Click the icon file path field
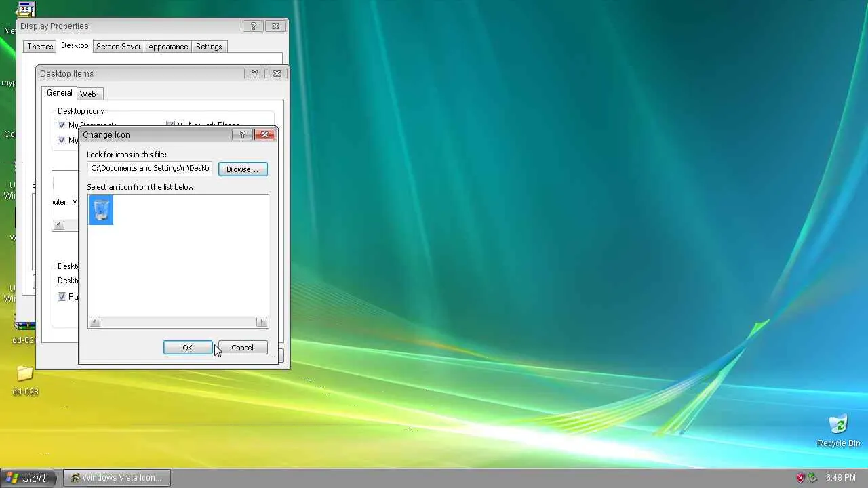Screen dimensions: 868x488 (x=150, y=168)
